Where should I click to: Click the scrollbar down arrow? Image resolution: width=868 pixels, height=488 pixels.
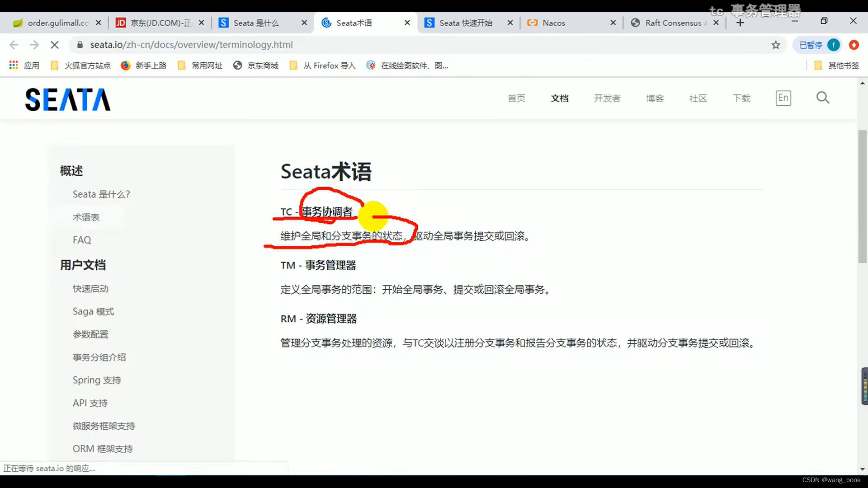[863, 469]
